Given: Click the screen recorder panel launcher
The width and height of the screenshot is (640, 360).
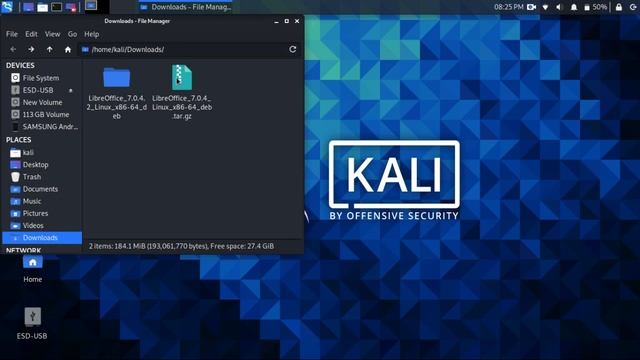Looking at the screenshot, I should pos(71,7).
